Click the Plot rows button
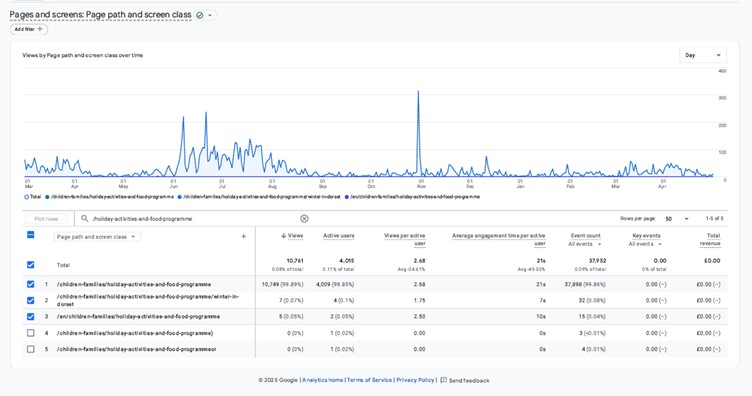Viewport: 752px width, 396px height. (x=47, y=219)
